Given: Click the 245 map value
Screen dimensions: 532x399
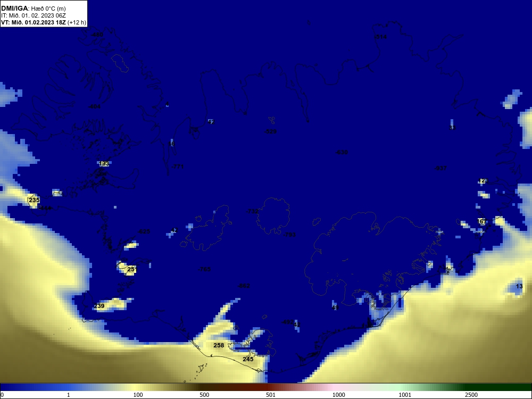Looking at the screenshot, I should pos(248,359).
